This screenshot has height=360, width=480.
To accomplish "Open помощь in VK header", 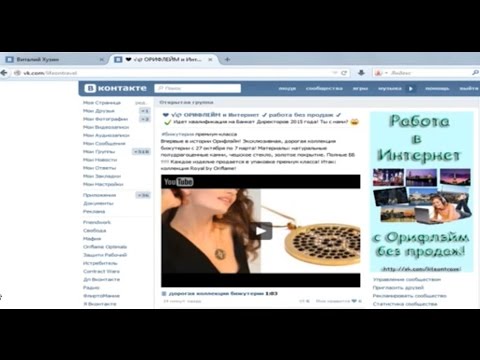I will [437, 89].
